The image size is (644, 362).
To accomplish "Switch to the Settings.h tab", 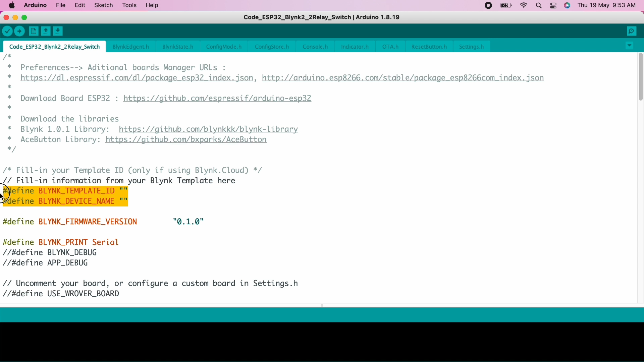I will click(472, 47).
